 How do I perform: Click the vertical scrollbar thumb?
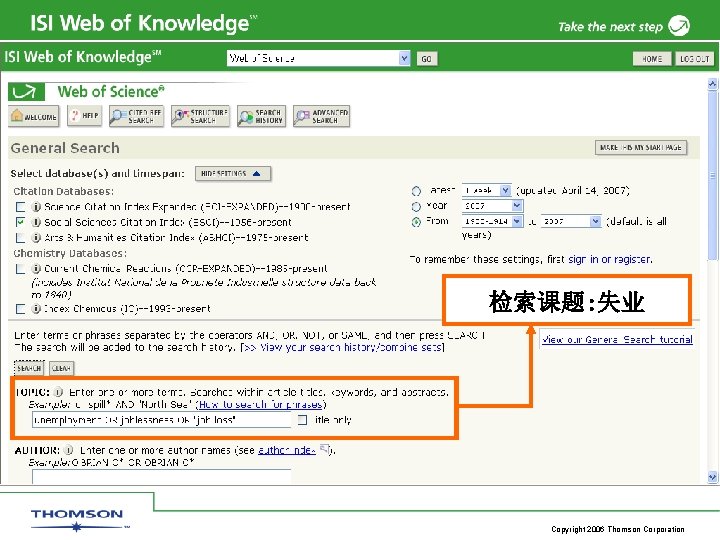pyautogui.click(x=712, y=175)
